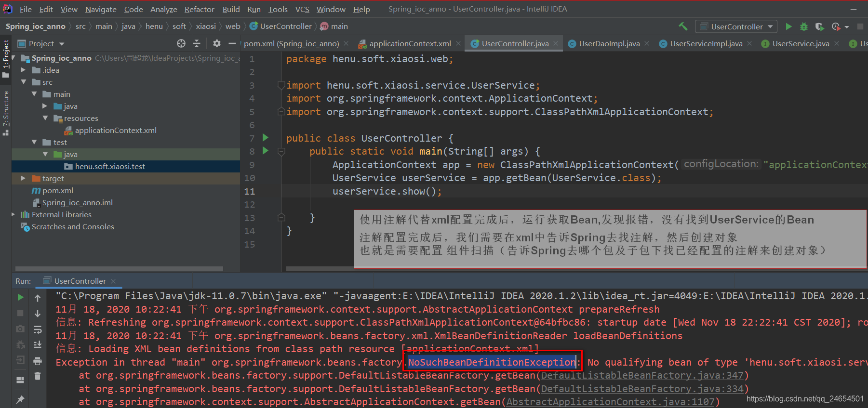The width and height of the screenshot is (868, 408).
Task: Start debugging with the bug icon
Action: tap(804, 26)
